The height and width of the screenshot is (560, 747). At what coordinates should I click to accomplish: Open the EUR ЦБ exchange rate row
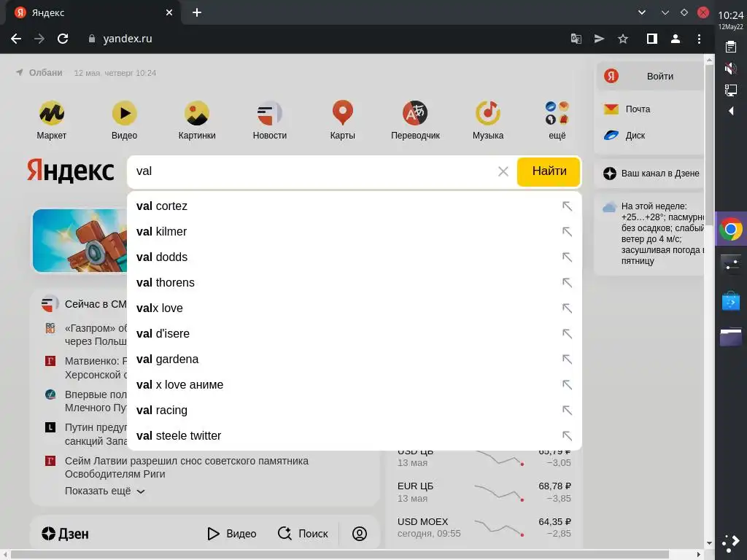pos(484,492)
